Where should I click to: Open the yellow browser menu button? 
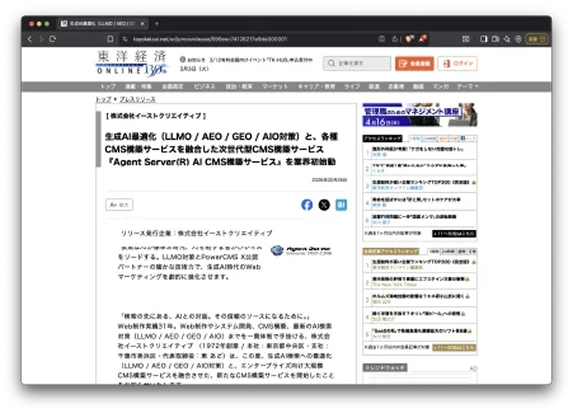(537, 39)
